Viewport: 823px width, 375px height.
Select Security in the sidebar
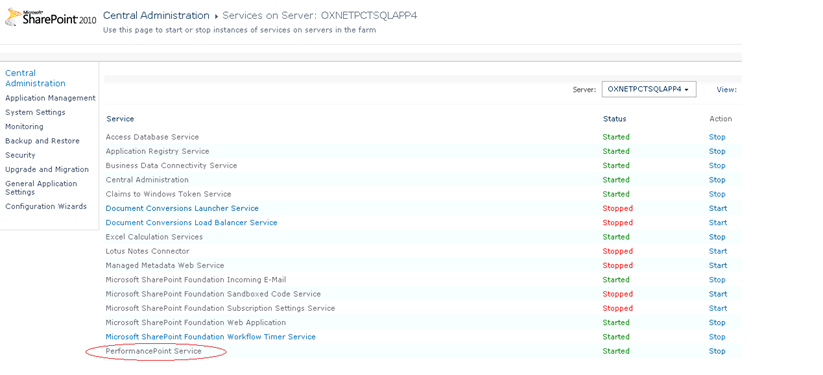coord(20,155)
